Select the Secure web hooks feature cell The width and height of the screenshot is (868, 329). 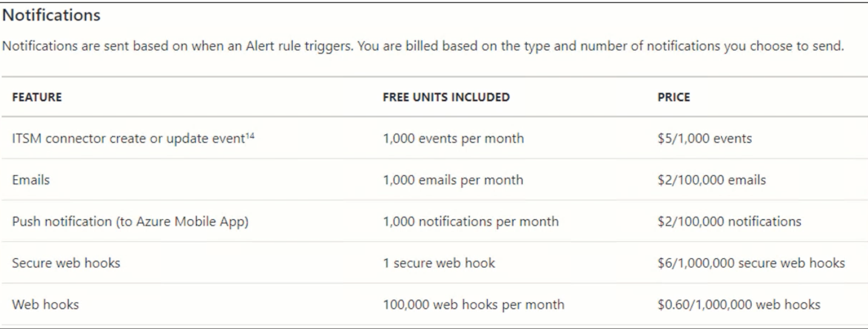pos(66,263)
